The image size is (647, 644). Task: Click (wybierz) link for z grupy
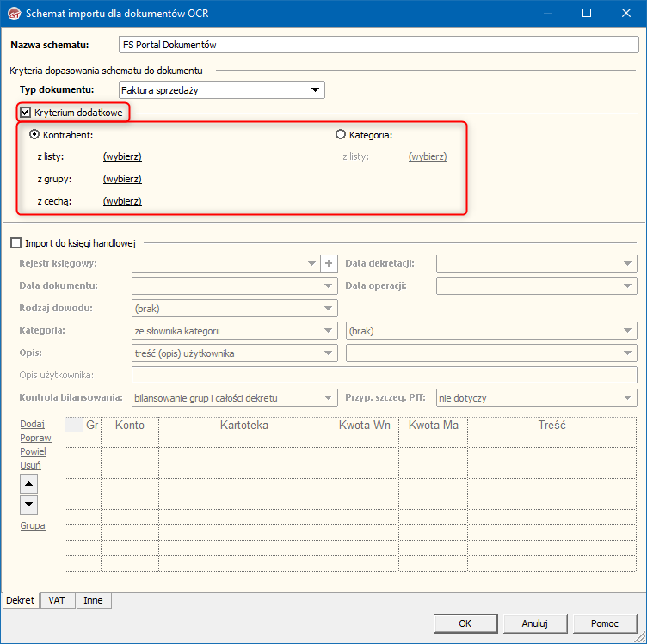pos(122,179)
